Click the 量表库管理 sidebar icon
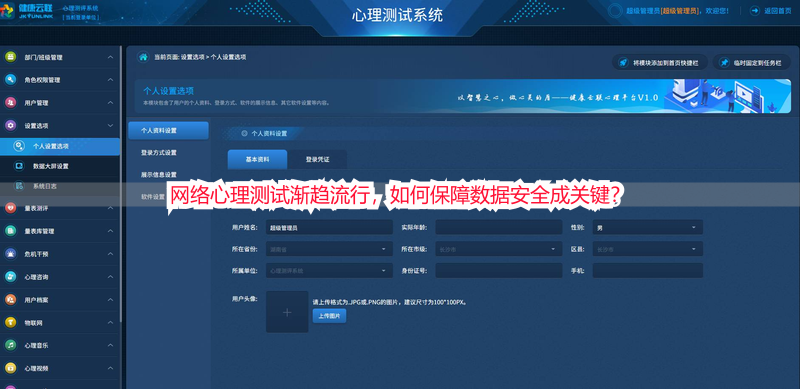Image resolution: width=800 pixels, height=389 pixels. pyautogui.click(x=10, y=231)
